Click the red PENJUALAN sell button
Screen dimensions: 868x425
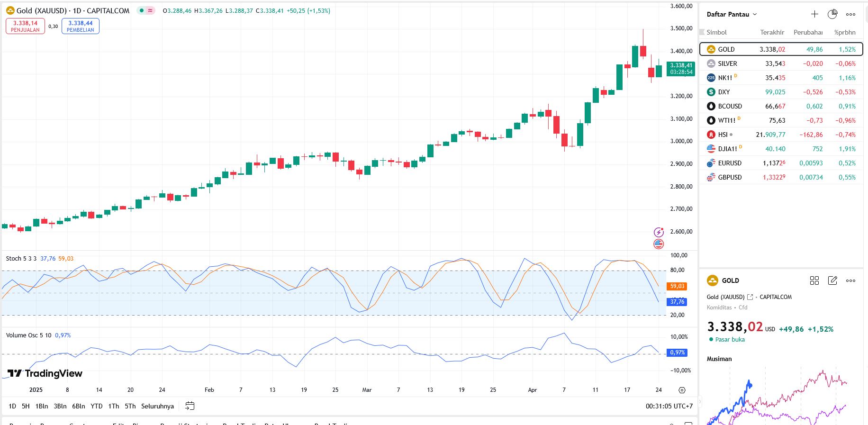(26, 26)
